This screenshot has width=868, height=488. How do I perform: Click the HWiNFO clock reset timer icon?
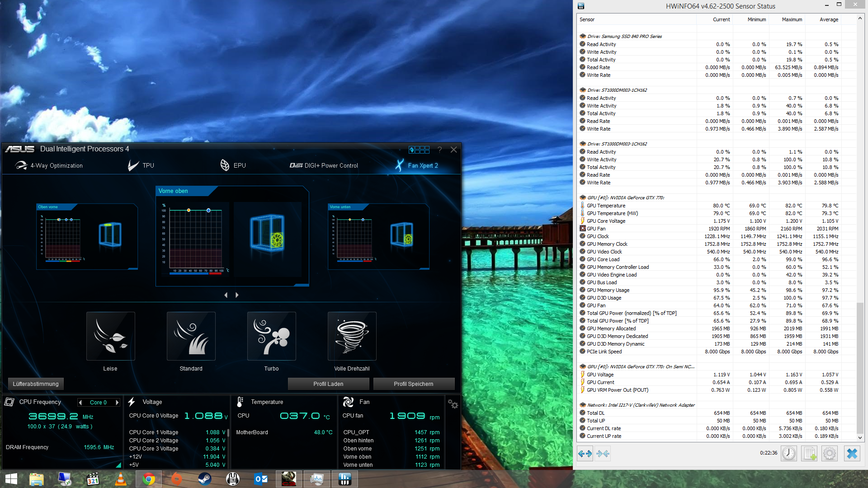tap(788, 453)
